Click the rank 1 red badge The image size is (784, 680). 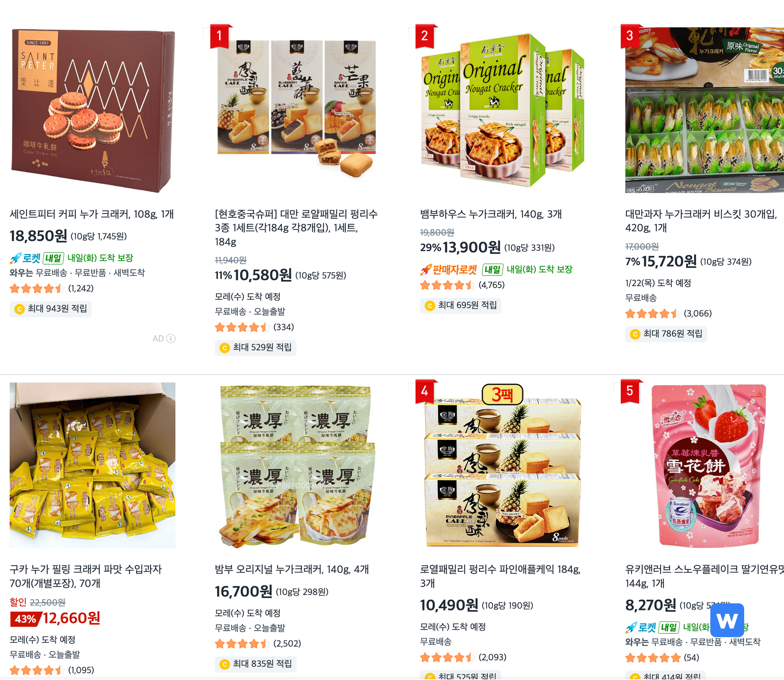(x=219, y=36)
